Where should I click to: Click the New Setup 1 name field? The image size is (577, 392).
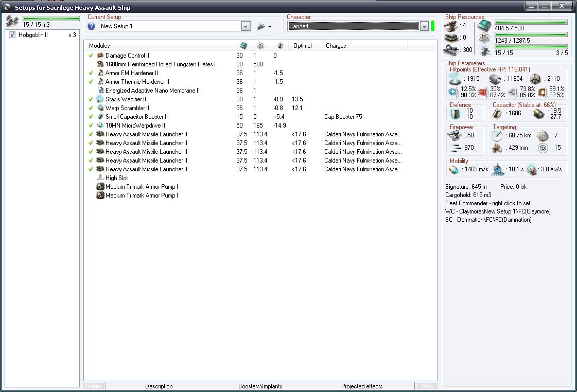170,26
